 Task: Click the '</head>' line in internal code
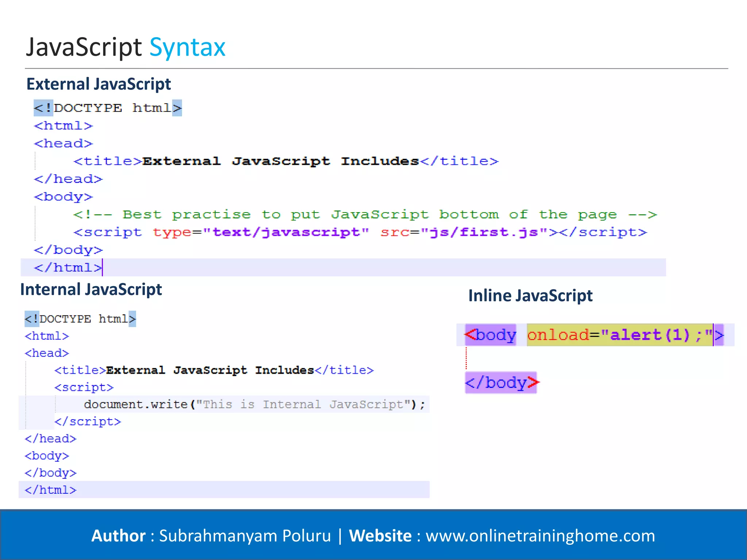pyautogui.click(x=51, y=439)
